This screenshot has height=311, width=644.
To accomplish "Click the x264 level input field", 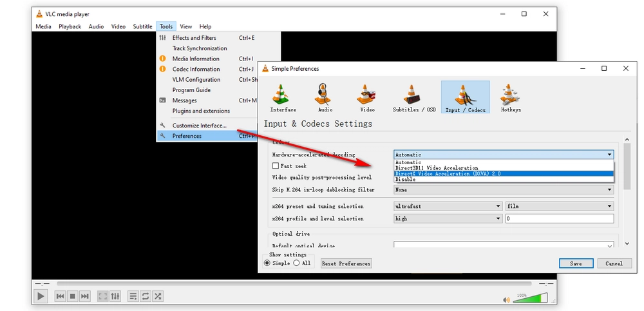I will coord(560,218).
